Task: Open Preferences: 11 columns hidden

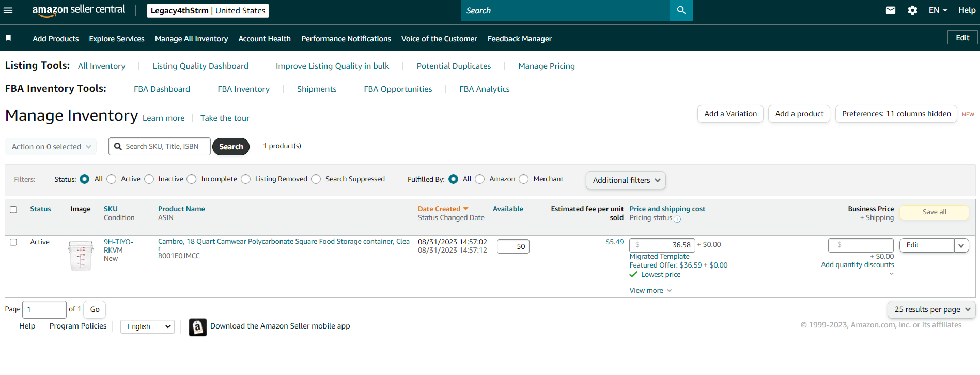Action: (x=896, y=114)
